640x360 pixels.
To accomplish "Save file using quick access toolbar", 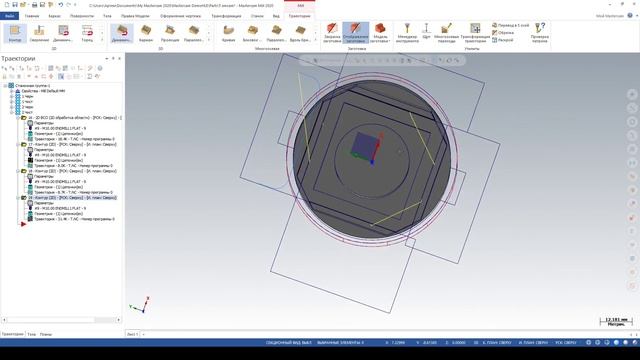I will click(15, 5).
